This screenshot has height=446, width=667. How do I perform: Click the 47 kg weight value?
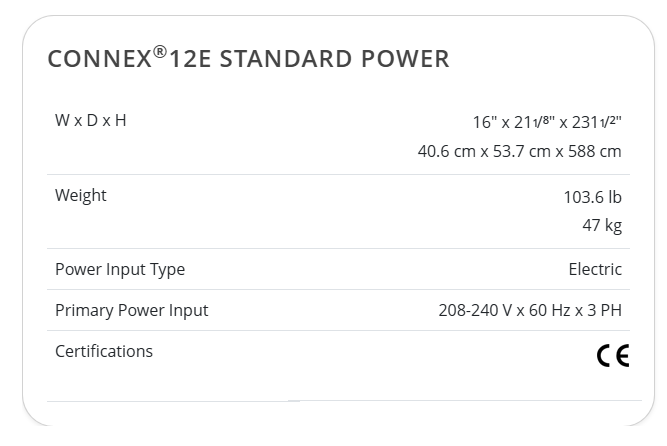pos(602,226)
